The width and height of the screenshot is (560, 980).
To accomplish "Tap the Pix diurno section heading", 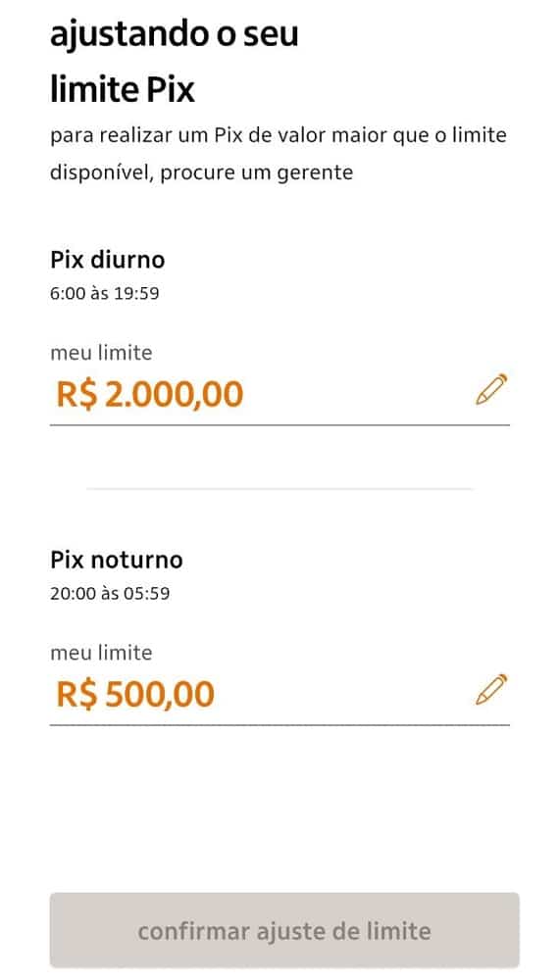I will (x=108, y=260).
